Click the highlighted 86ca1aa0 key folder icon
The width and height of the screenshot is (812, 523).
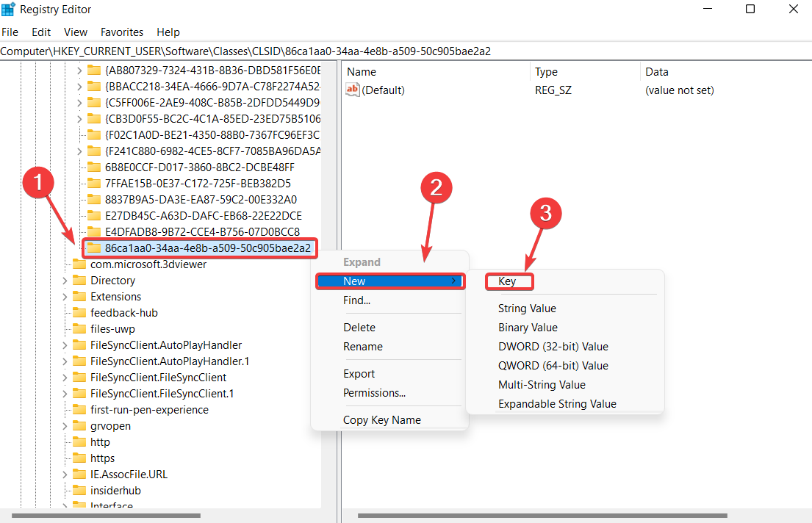point(94,248)
